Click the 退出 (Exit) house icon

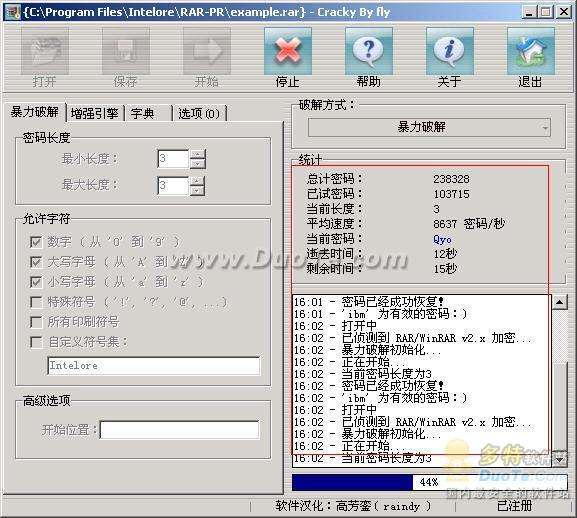tap(531, 51)
